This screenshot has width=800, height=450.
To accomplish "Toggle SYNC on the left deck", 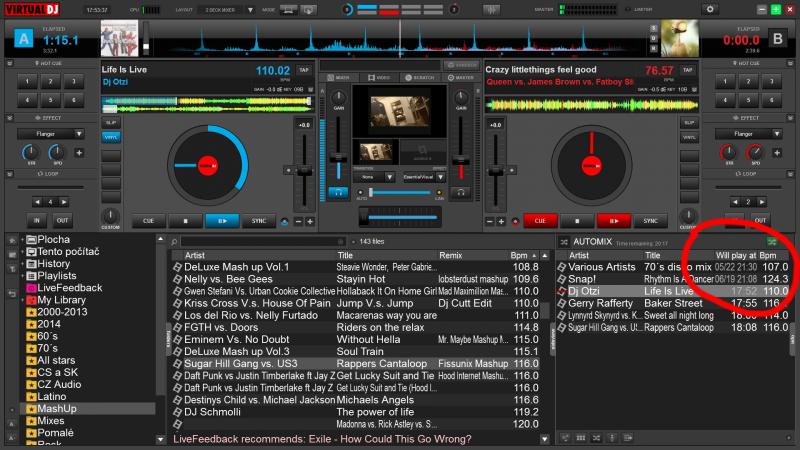I will pyautogui.click(x=259, y=220).
